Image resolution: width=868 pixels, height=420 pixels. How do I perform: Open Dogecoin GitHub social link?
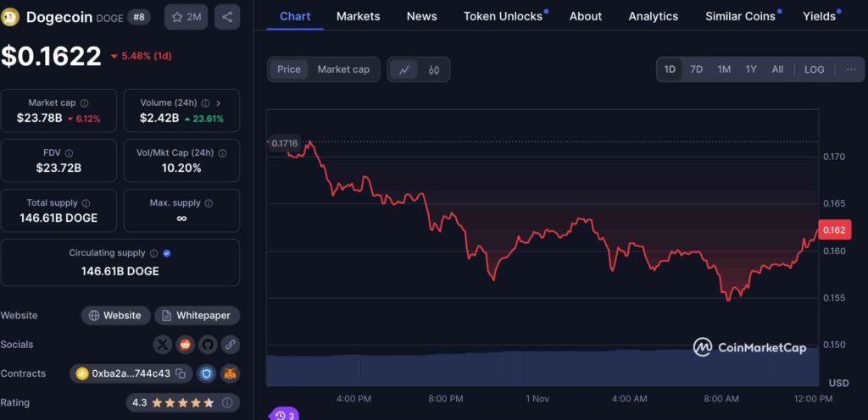point(208,345)
